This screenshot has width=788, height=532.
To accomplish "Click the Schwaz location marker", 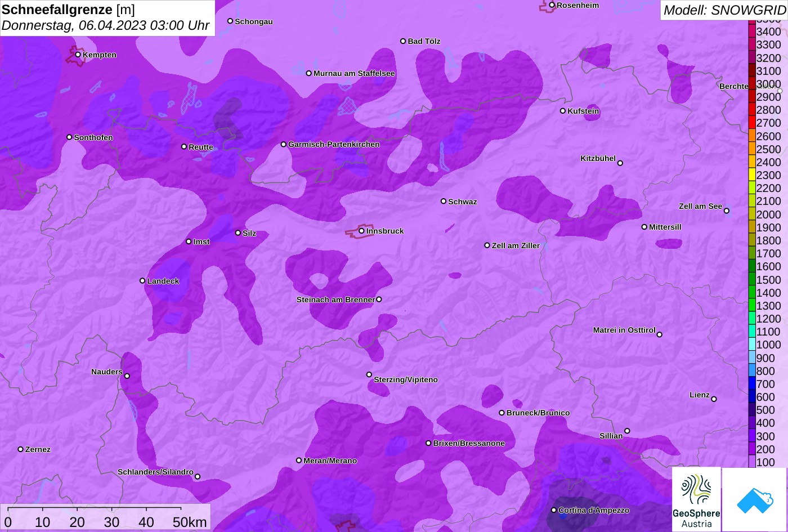I will tap(444, 201).
